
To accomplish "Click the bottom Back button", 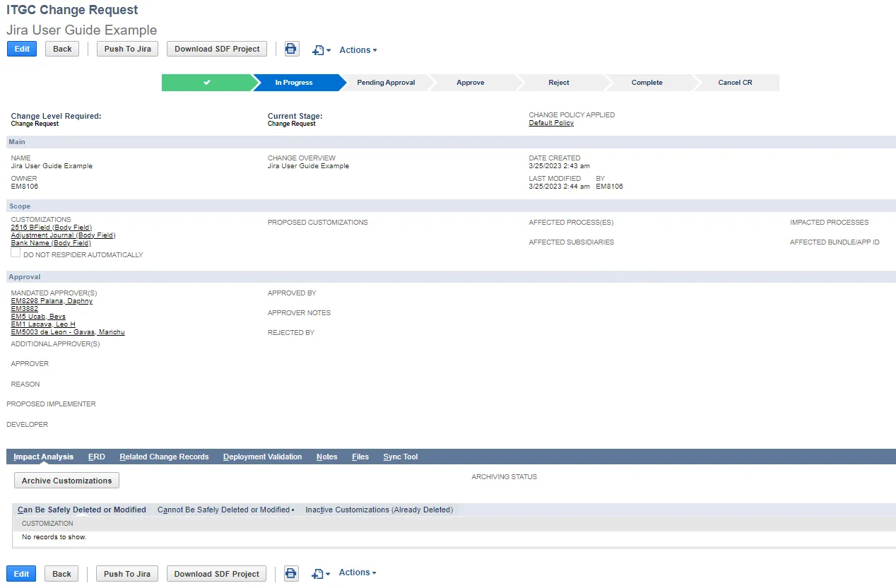I will tap(61, 573).
